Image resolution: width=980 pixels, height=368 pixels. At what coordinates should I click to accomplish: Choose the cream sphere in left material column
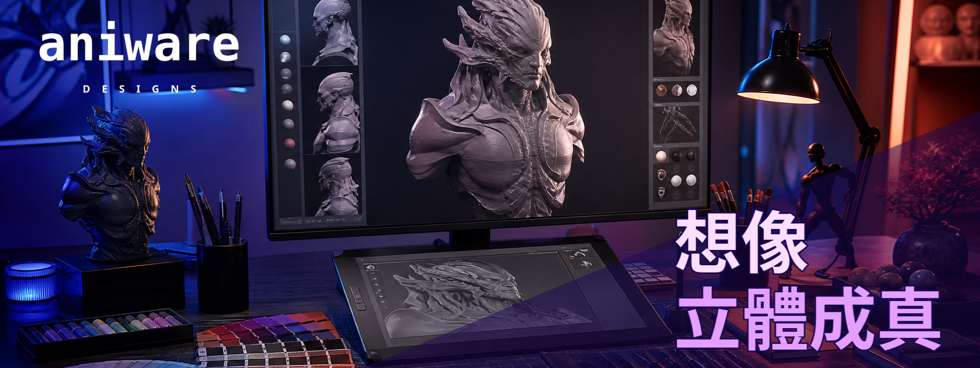287,106
